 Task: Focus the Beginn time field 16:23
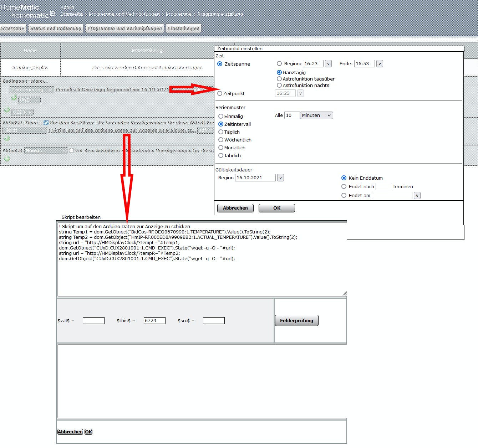(313, 64)
